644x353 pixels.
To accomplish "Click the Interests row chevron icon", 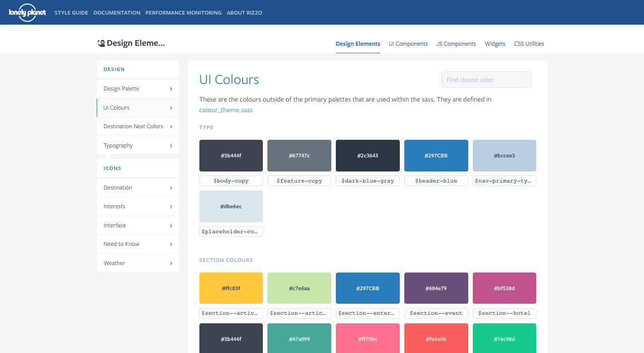I will [x=171, y=207].
